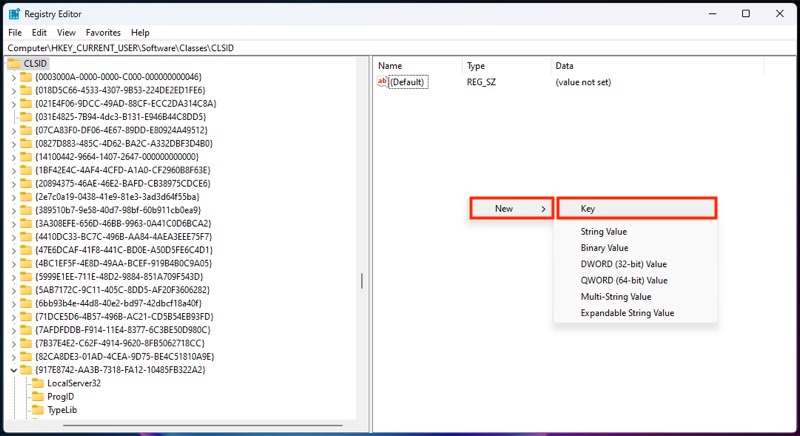Screen dimensions: 800x436
Task: Open the New submenu in context menu
Action: 512,208
